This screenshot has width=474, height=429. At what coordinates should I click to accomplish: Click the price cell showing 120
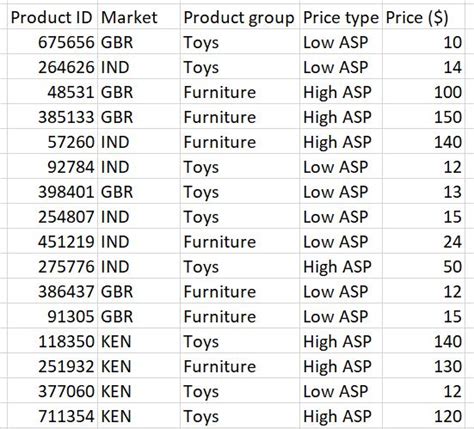tap(423, 416)
